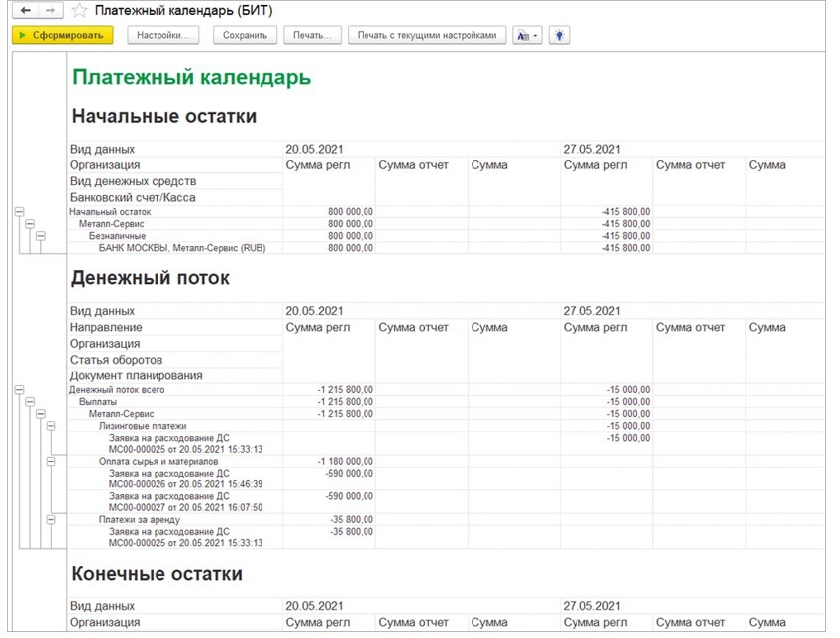Collapse the Денежный поток всего group
The width and height of the screenshot is (840, 638).
(19, 388)
